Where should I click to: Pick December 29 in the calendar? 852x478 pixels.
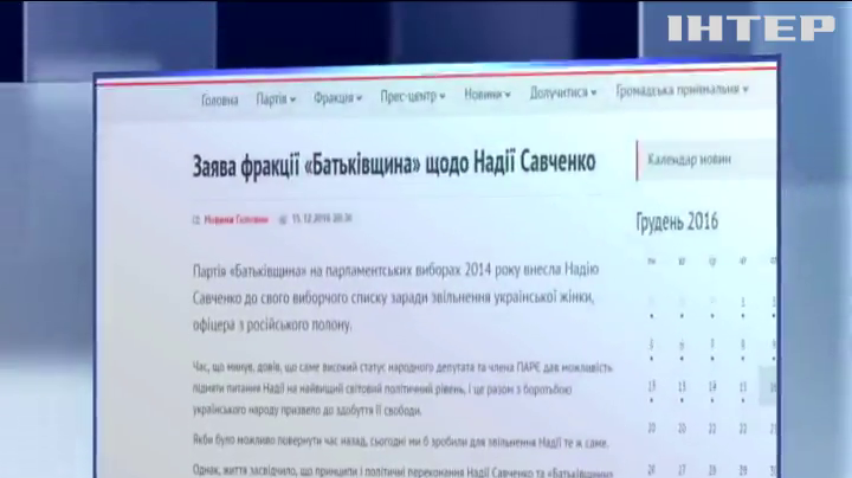[x=743, y=469]
